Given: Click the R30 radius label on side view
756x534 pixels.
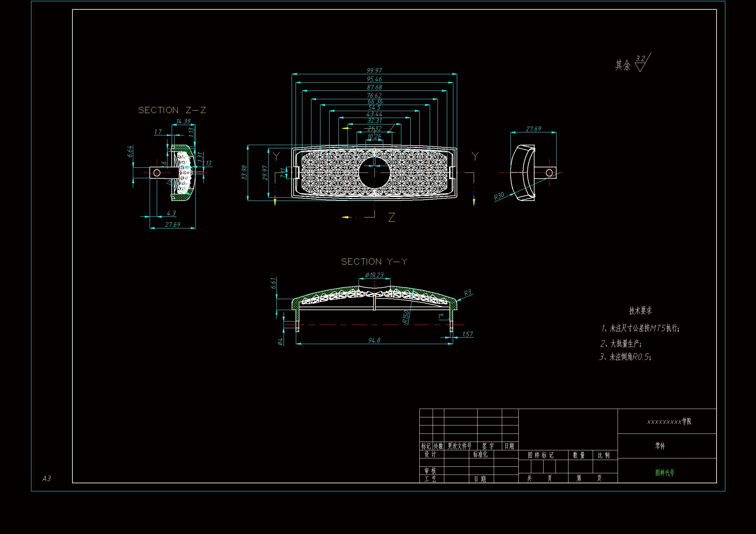Looking at the screenshot, I should tap(499, 196).
